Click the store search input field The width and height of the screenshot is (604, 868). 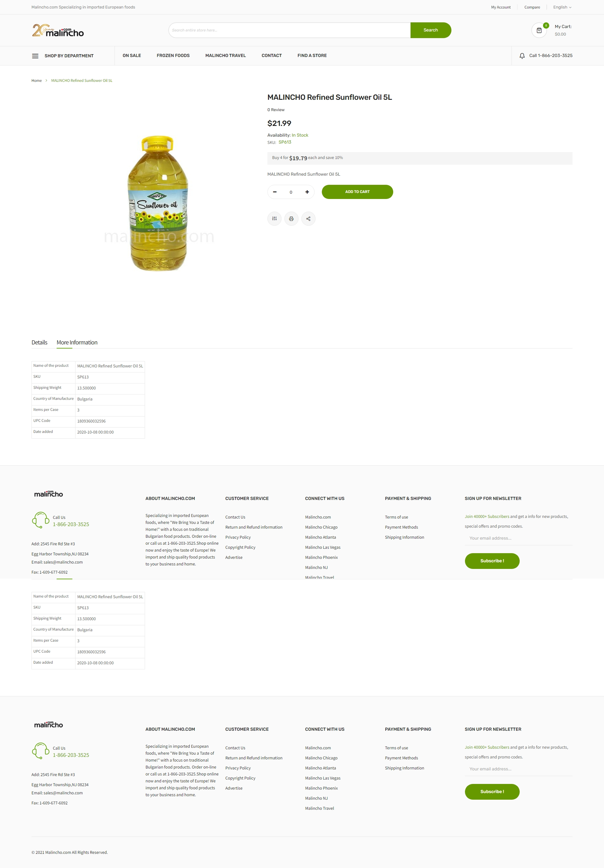(290, 30)
